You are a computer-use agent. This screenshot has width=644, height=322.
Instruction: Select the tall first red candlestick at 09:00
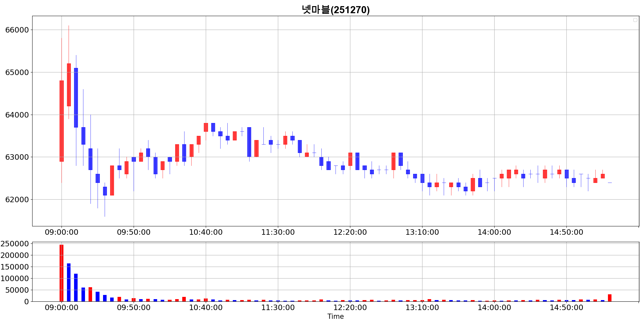pyautogui.click(x=62, y=121)
